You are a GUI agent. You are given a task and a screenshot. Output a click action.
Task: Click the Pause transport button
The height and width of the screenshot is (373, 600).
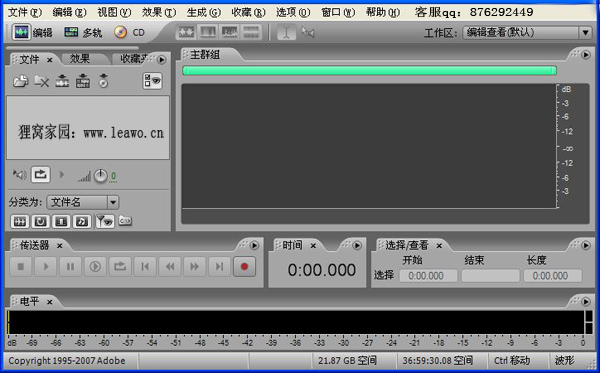70,266
